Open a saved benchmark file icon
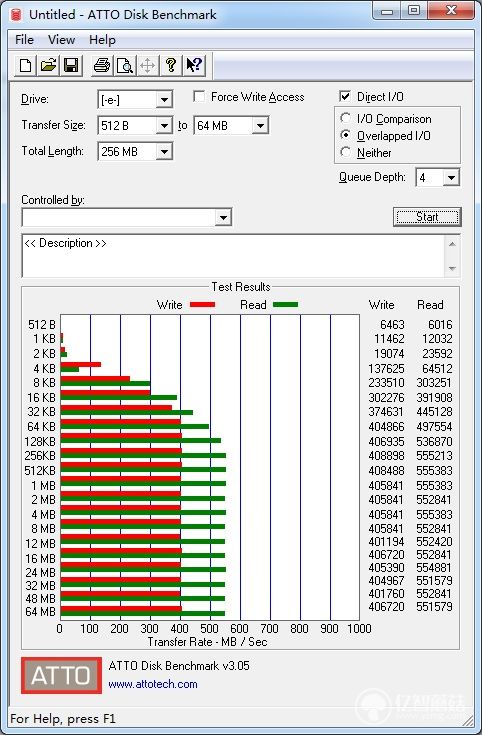Image resolution: width=482 pixels, height=735 pixels. tap(48, 65)
